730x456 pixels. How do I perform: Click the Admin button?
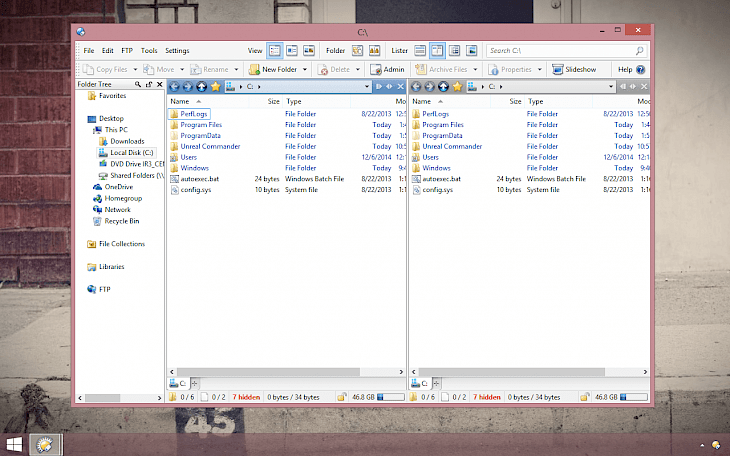[387, 69]
